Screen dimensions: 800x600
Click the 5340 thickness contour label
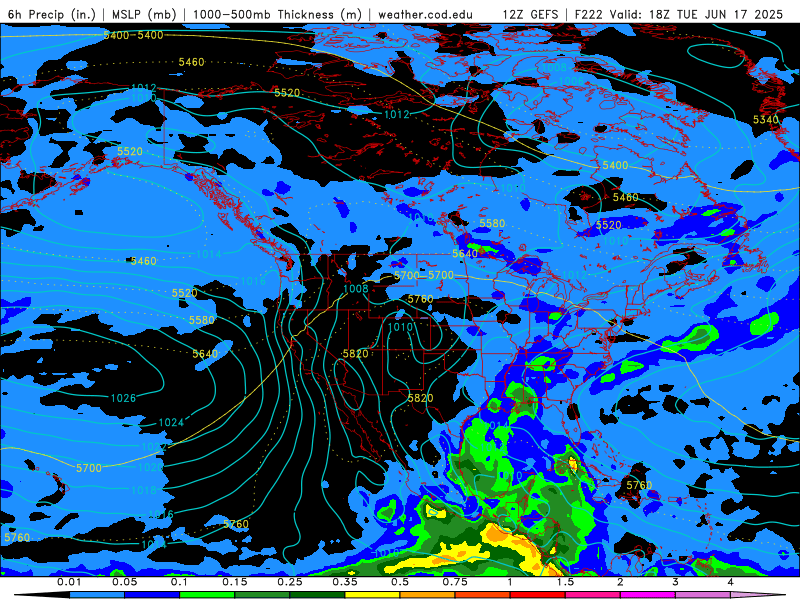(766, 119)
